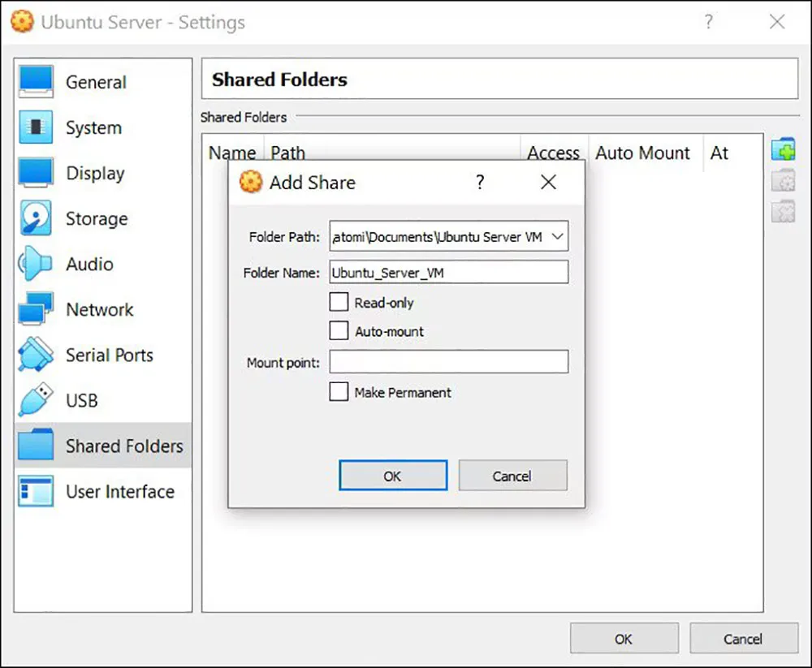Select the System chip icon
Viewport: 812px width, 668px height.
[36, 127]
